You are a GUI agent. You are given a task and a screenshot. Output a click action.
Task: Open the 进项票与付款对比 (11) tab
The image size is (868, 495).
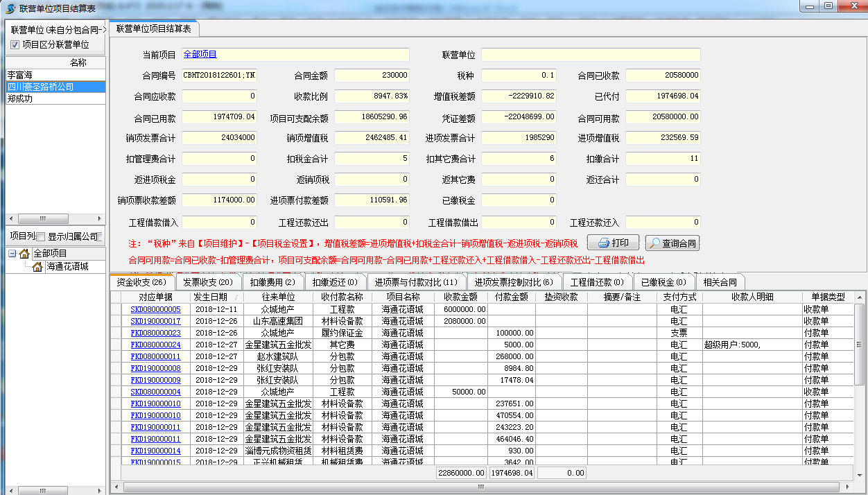coord(416,282)
